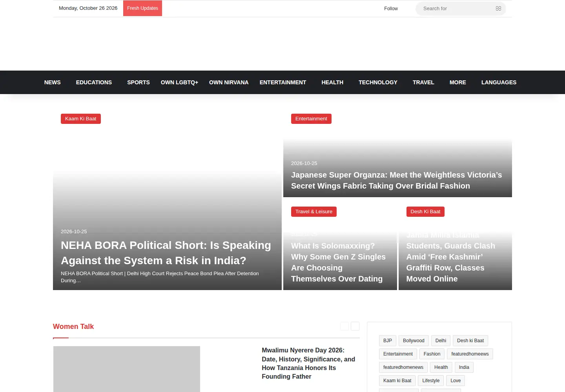Image resolution: width=565 pixels, height=392 pixels.
Task: Select ENTERTAINMENT in the main navigation bar
Action: (x=283, y=82)
